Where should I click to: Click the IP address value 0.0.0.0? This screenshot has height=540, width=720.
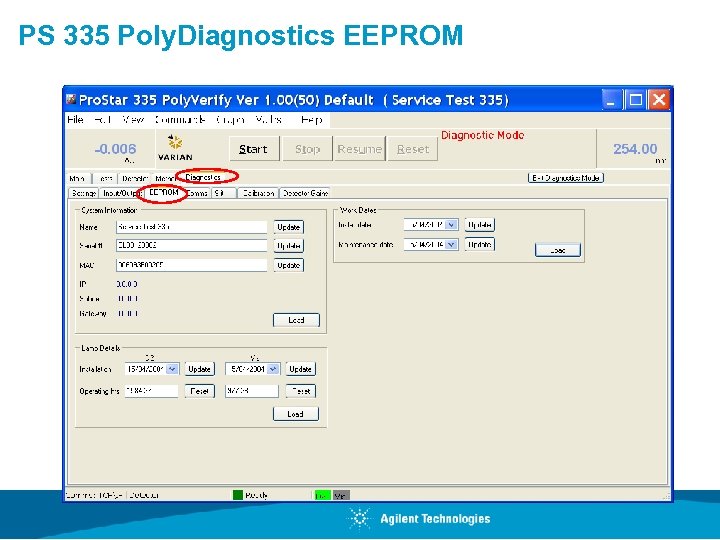[x=127, y=284]
